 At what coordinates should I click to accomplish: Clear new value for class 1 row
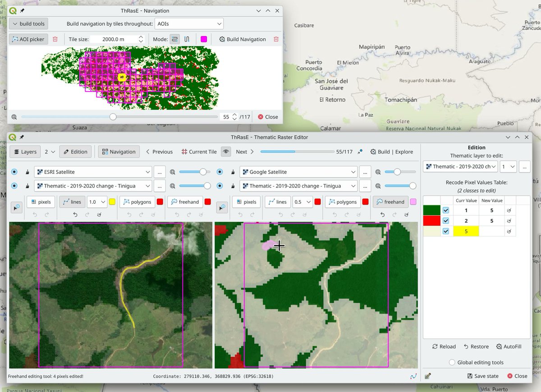click(x=509, y=210)
